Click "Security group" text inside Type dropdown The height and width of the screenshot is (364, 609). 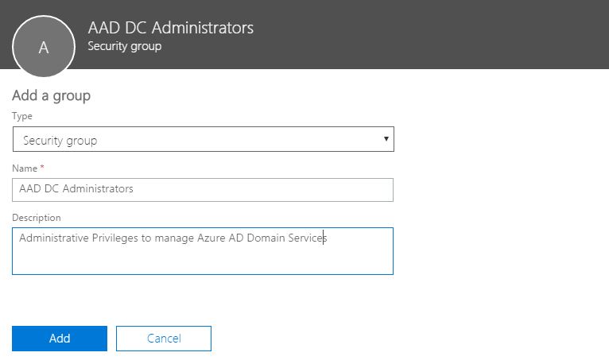point(60,141)
